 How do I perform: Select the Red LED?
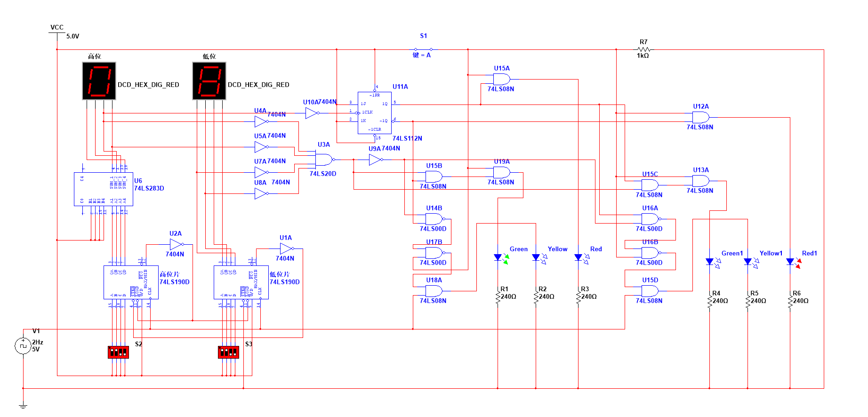[582, 257]
